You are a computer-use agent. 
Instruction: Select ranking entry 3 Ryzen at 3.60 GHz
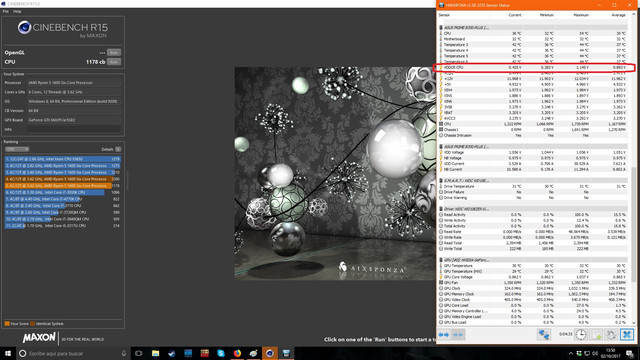(x=62, y=172)
